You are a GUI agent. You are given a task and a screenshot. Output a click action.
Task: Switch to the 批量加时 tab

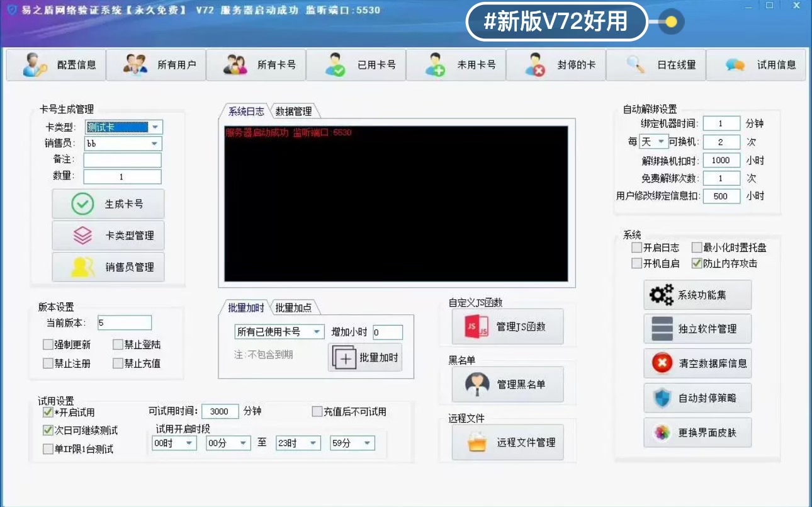(246, 307)
